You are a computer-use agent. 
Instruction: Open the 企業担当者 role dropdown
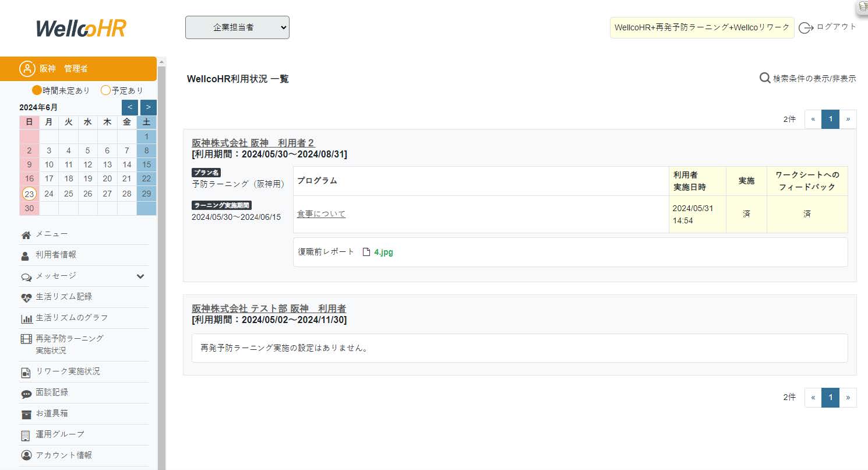237,27
